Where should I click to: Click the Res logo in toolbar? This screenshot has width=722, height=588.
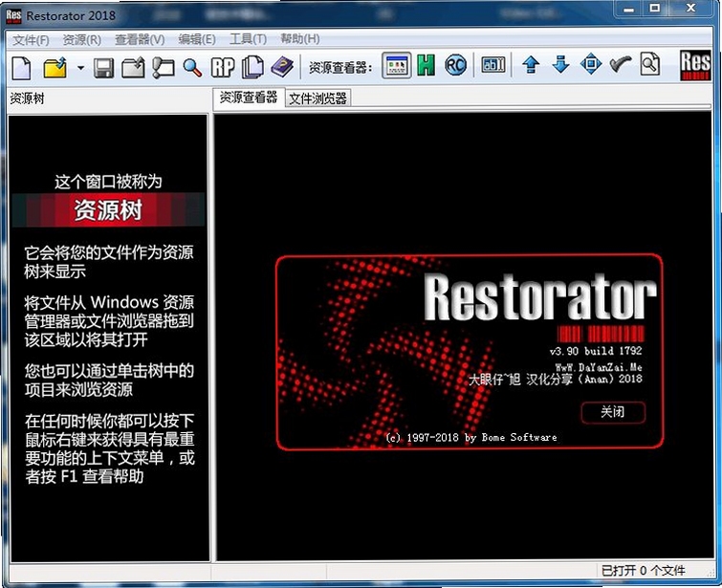(695, 65)
